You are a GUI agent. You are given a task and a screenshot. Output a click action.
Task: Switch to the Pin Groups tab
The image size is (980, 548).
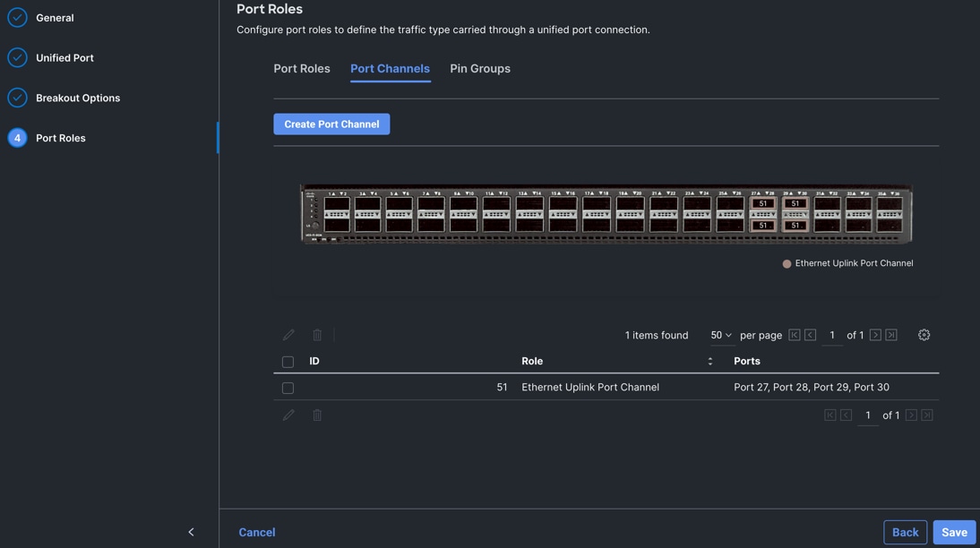coord(480,69)
